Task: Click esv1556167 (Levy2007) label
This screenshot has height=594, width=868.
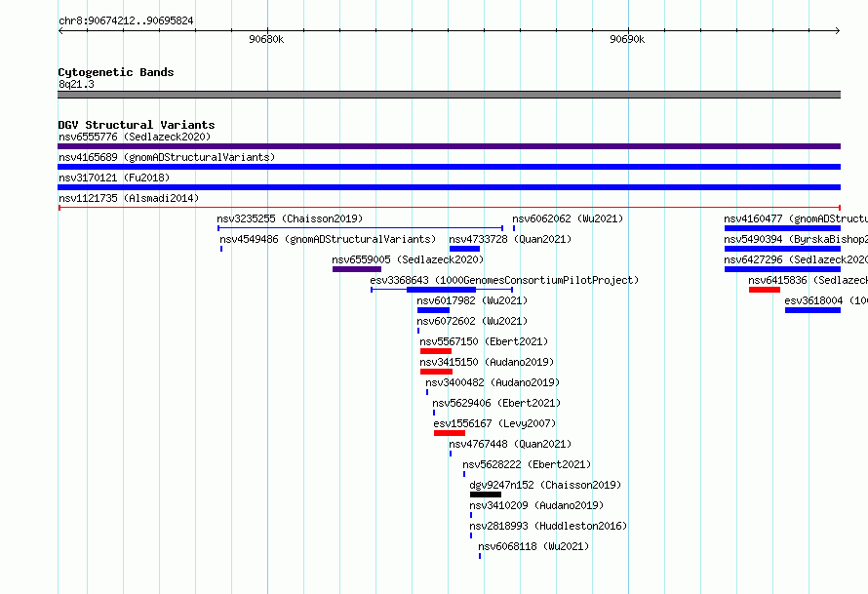Action: (x=494, y=423)
